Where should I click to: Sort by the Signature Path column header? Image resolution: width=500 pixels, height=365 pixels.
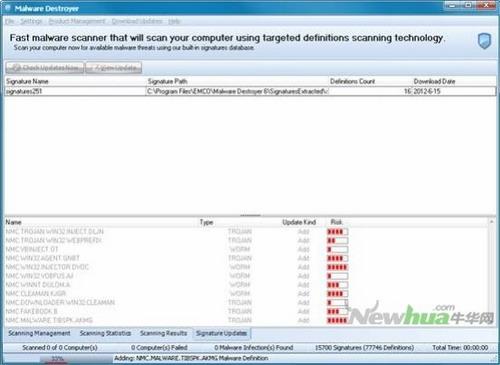[237, 81]
